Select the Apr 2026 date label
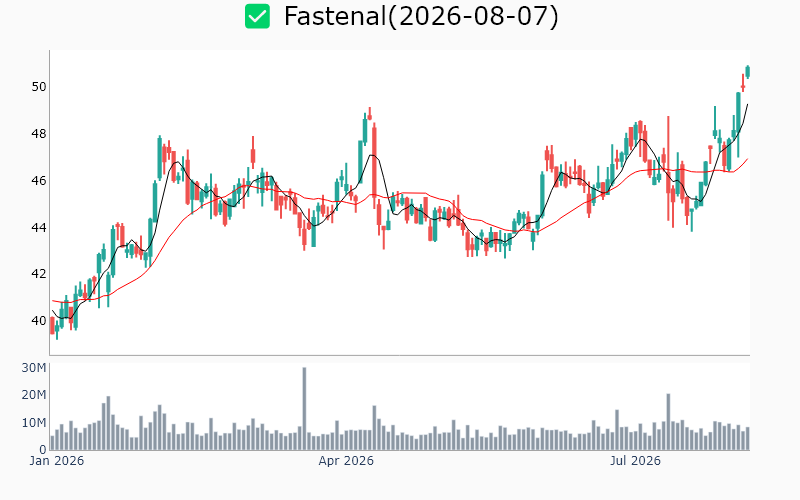 (x=346, y=461)
